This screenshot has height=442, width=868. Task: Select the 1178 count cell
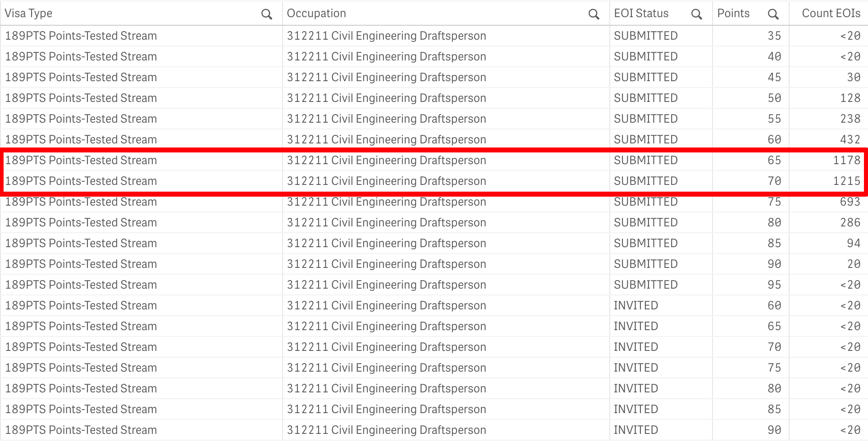(846, 160)
